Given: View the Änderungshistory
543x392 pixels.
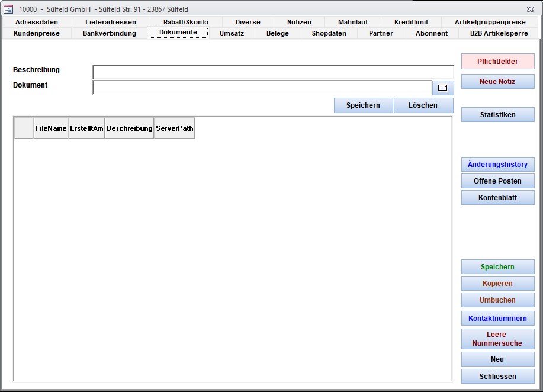Looking at the screenshot, I should [497, 165].
